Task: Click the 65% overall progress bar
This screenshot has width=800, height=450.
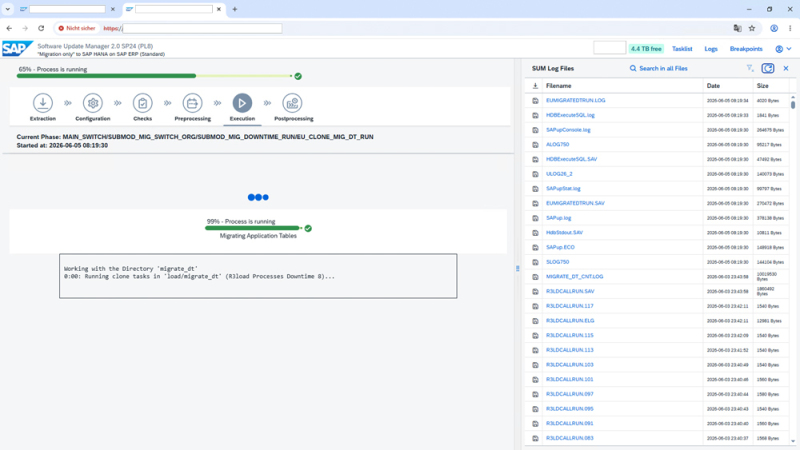Action: point(154,76)
